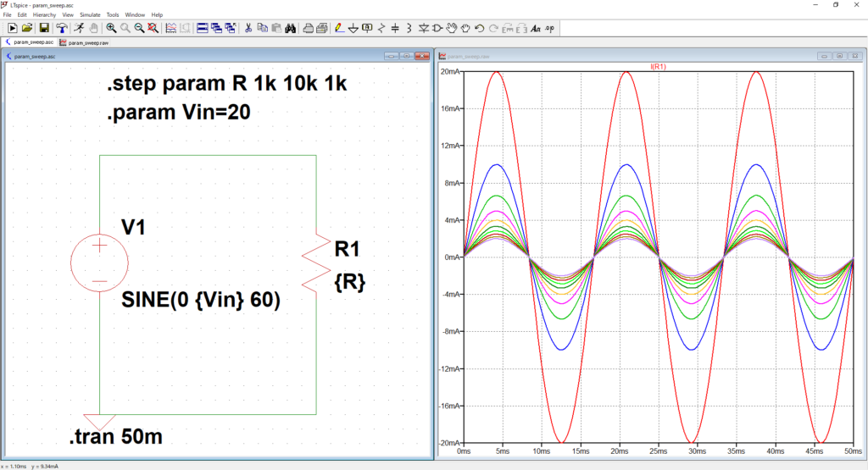Open the Window menu
868x470 pixels.
click(135, 15)
